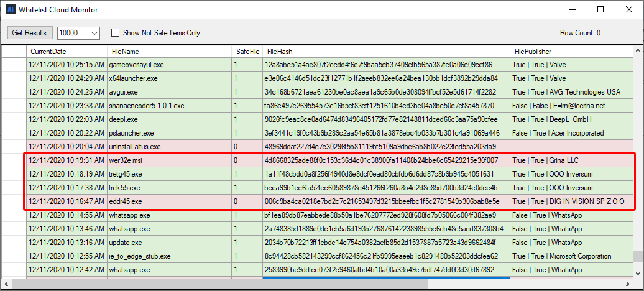
Task: Sort by CurrentDate column header
Action: click(x=48, y=52)
